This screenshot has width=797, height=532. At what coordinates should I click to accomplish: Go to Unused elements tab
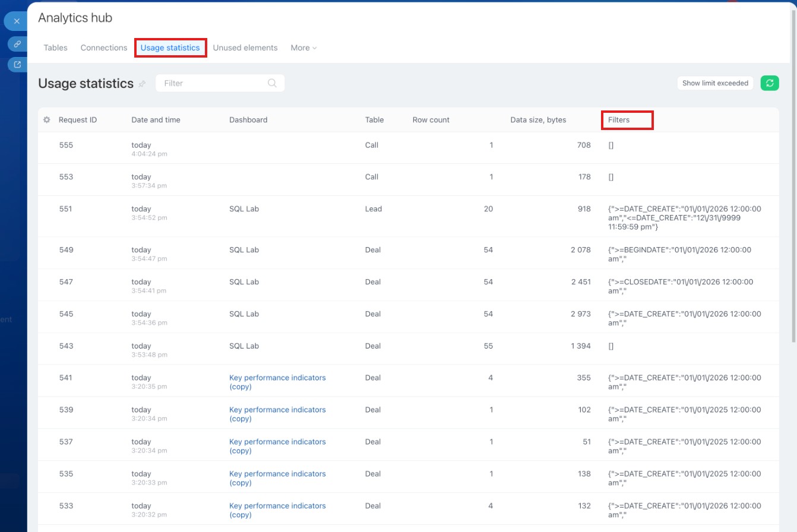click(x=245, y=47)
